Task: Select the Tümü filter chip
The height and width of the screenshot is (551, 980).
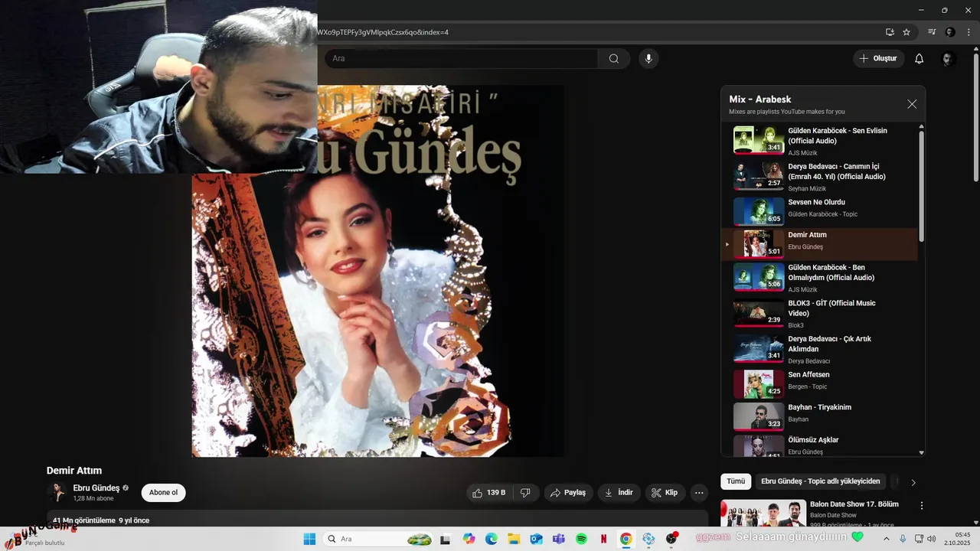Action: [736, 481]
